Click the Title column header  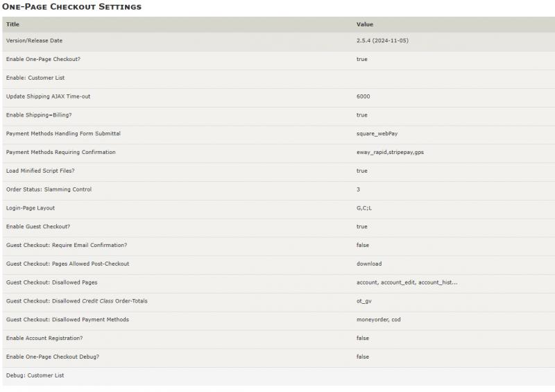pos(12,24)
